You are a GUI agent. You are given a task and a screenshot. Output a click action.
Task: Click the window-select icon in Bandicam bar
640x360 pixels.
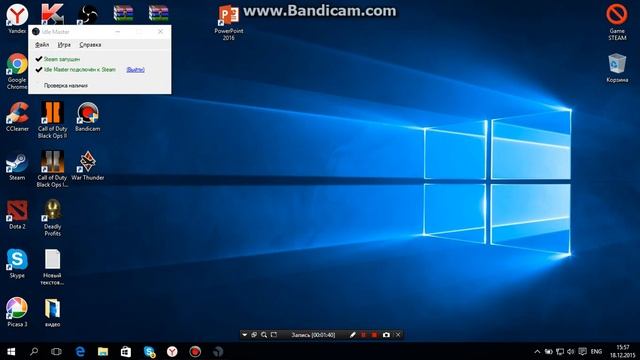[254, 335]
